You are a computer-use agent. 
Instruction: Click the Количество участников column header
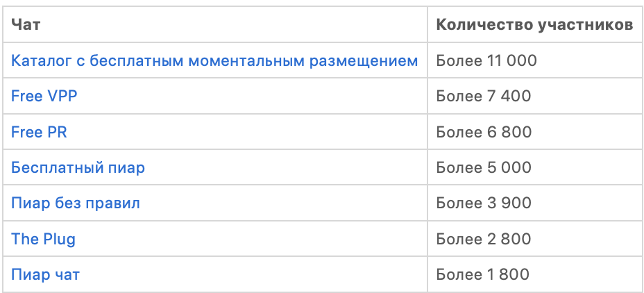(534, 25)
